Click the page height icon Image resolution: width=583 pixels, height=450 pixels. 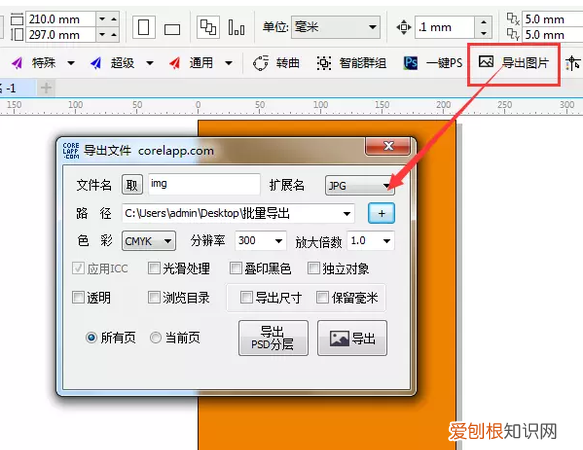17,35
